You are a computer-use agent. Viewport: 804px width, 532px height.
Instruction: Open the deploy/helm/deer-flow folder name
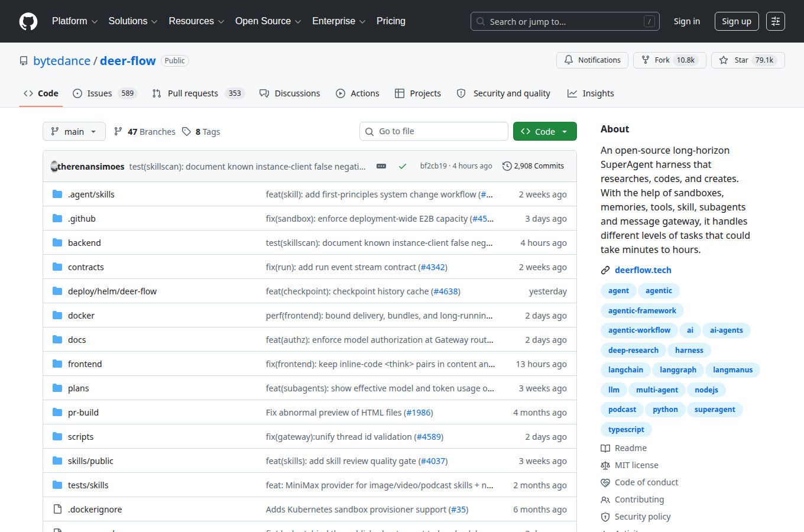click(112, 291)
